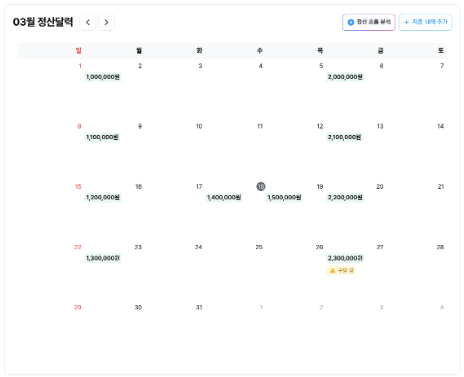The image size is (464, 377).
Task: Select date 21 in the calendar
Action: [441, 187]
